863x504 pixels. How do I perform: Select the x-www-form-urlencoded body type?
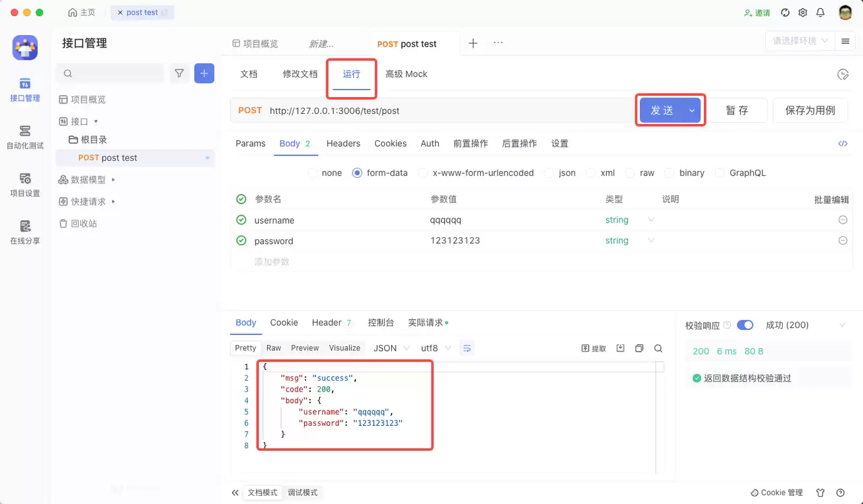476,172
